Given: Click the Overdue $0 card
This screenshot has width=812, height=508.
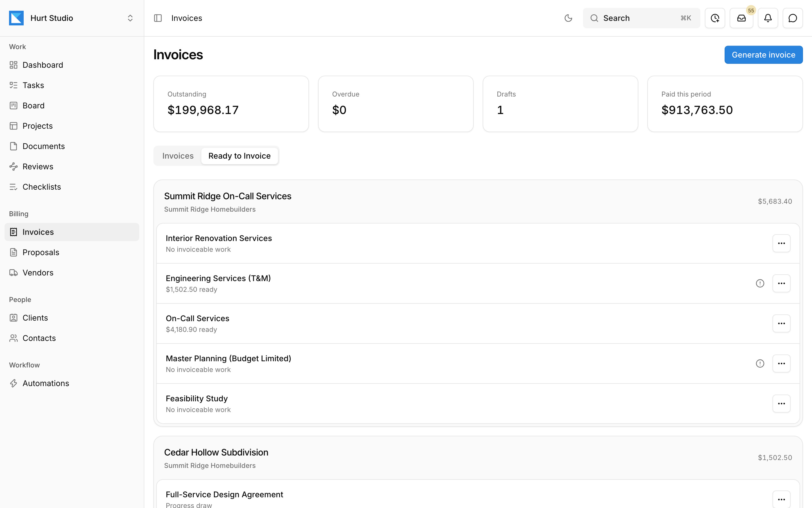Looking at the screenshot, I should pyautogui.click(x=396, y=104).
